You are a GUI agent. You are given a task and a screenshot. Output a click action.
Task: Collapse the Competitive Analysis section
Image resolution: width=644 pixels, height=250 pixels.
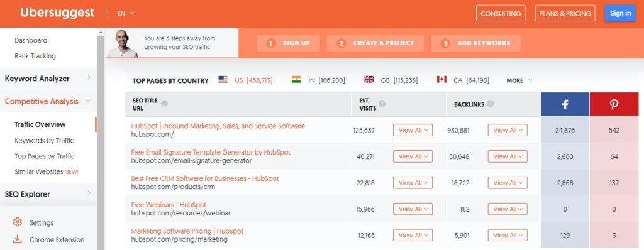48,101
